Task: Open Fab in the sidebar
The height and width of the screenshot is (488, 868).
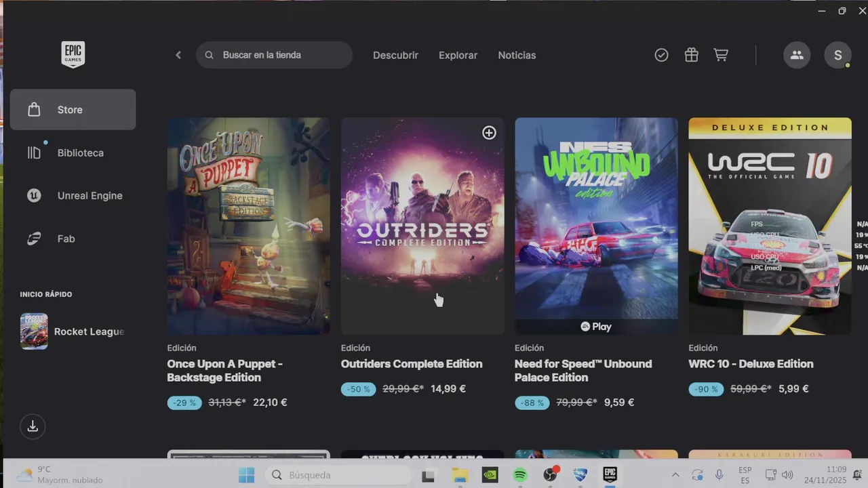Action: [x=73, y=239]
